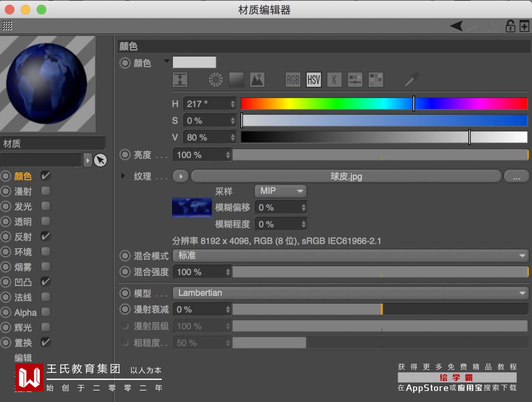The width and height of the screenshot is (532, 402).
Task: Enable the Alpha channel checkbox
Action: pyautogui.click(x=46, y=312)
